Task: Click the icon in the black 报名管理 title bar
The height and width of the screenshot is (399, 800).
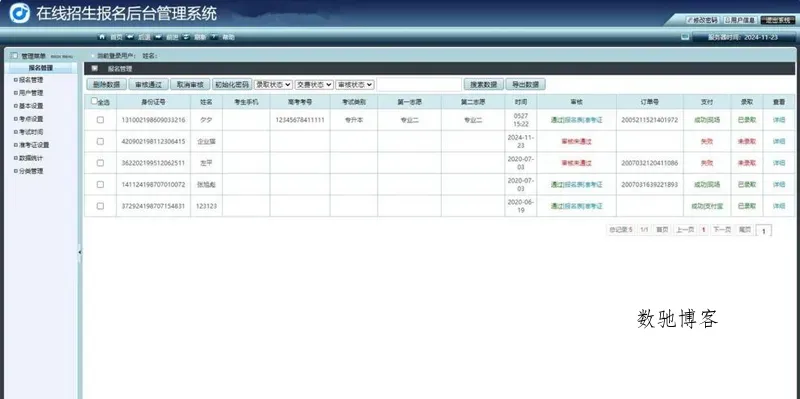Action: (95, 68)
